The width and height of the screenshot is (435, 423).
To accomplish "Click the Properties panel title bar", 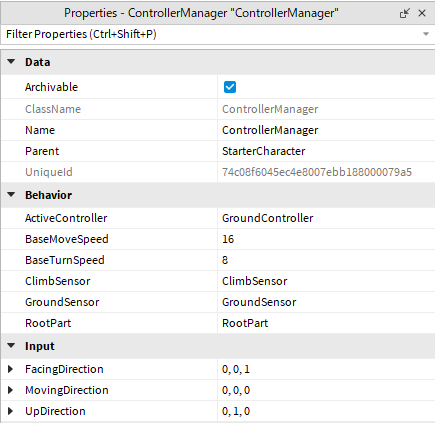I will [x=201, y=13].
